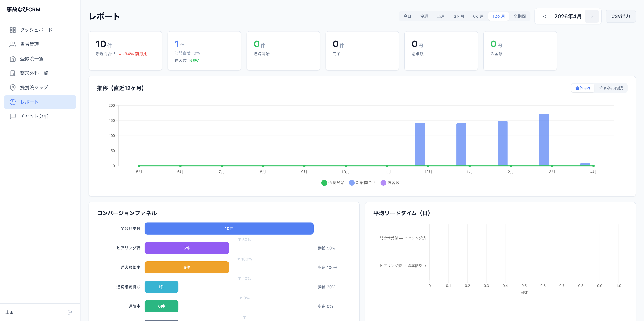The height and width of the screenshot is (321, 644).
Task: Click the 提携院マップ pin icon
Action: coord(13,88)
